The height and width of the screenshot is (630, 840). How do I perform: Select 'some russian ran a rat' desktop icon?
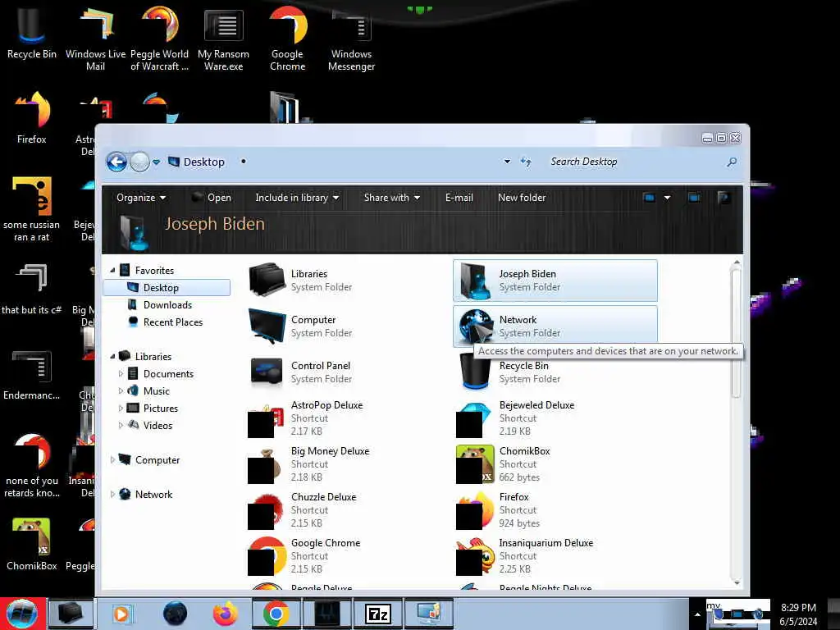pyautogui.click(x=32, y=209)
